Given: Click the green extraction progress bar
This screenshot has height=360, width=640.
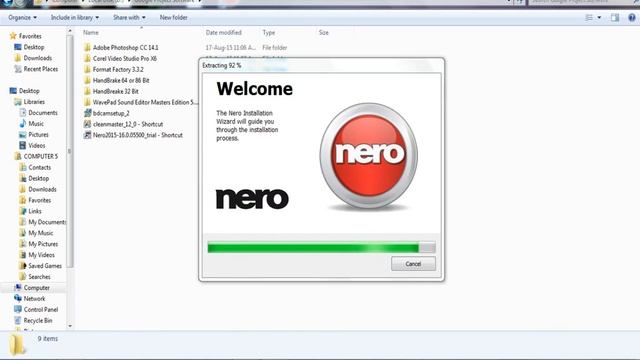Looking at the screenshot, I should click(x=322, y=247).
